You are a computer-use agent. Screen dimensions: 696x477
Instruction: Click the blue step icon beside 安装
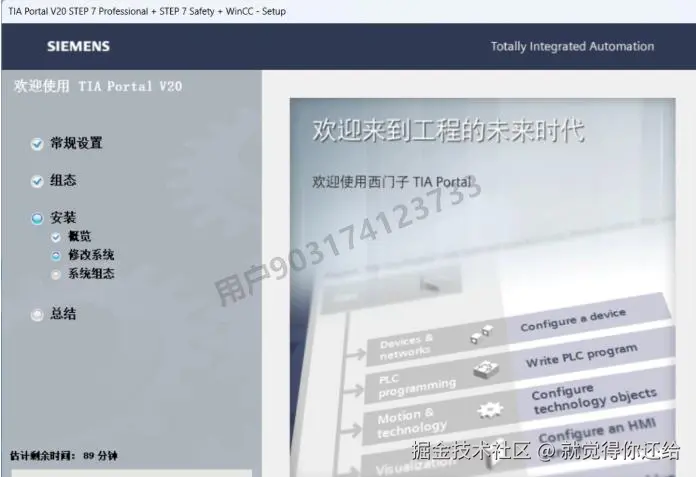tap(37, 218)
